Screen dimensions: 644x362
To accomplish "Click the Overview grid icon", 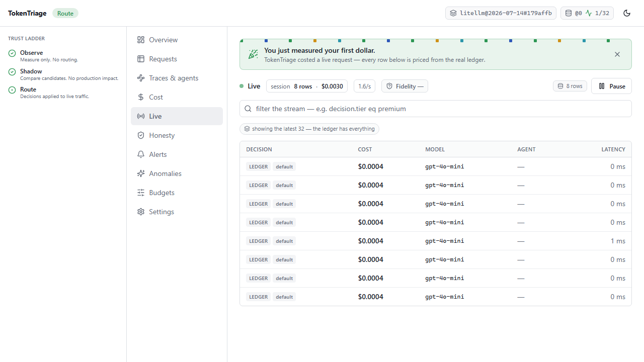I will tap(141, 40).
